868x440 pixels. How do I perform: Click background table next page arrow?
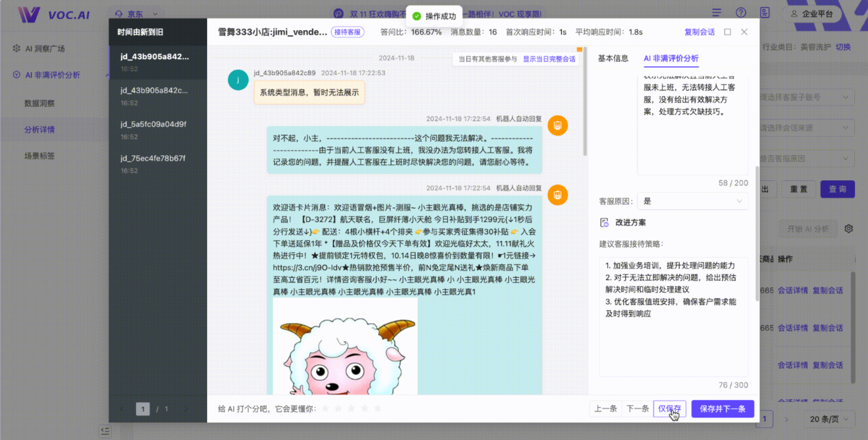tap(787, 419)
